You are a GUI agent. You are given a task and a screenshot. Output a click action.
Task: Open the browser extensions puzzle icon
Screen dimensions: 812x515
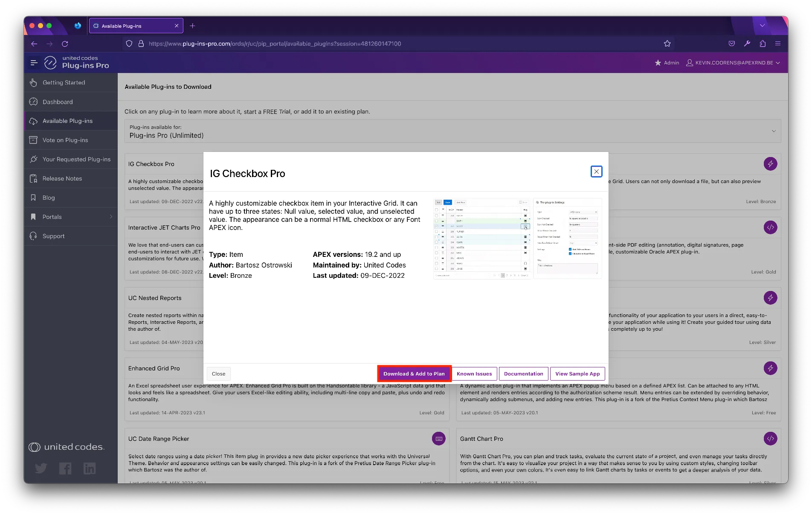[x=763, y=44]
